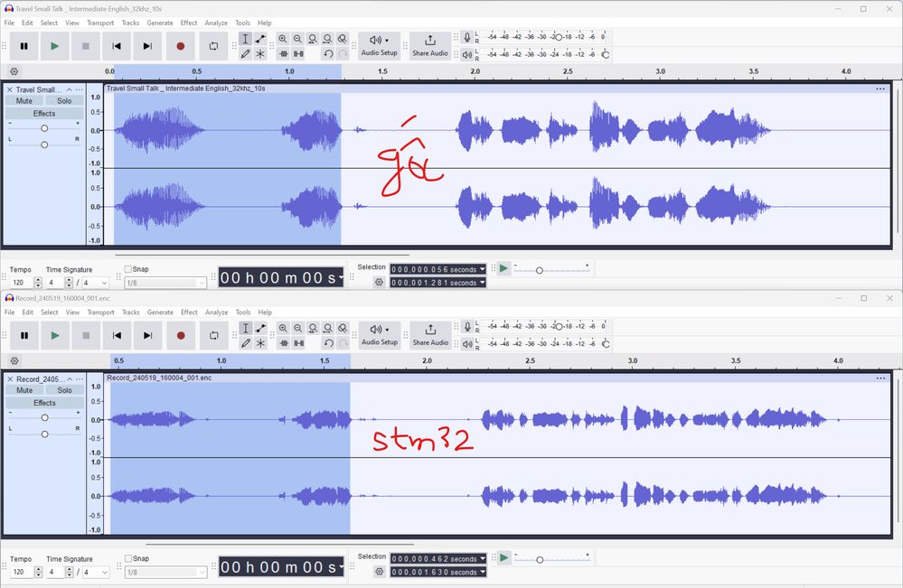
Task: Silence audio selection in the Travel window
Action: coord(298,53)
